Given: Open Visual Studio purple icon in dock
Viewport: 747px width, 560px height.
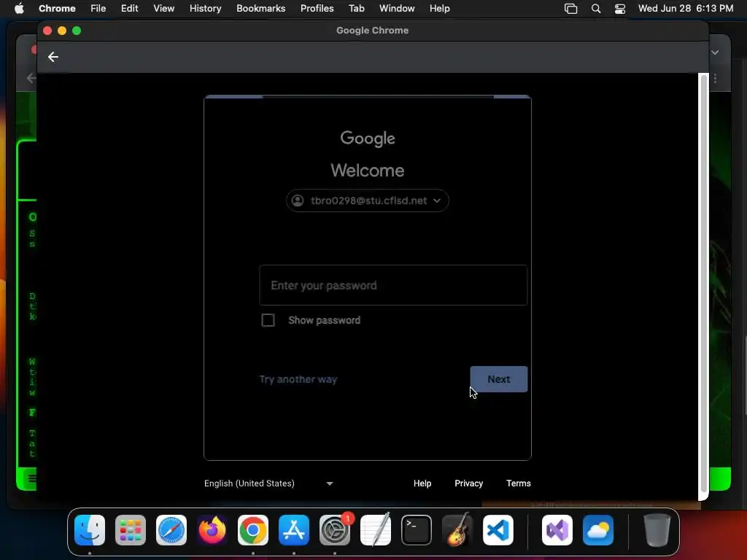Looking at the screenshot, I should [557, 530].
